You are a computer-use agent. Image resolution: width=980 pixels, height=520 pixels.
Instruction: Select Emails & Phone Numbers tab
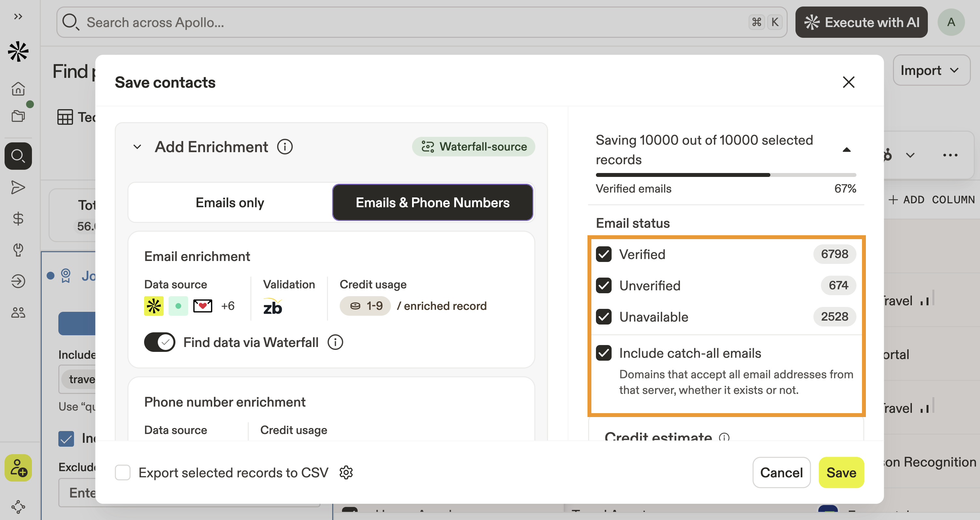tap(432, 203)
